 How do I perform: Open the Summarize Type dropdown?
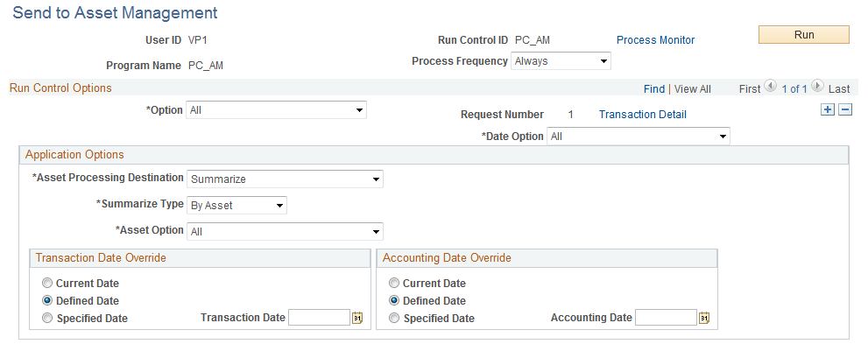(237, 206)
